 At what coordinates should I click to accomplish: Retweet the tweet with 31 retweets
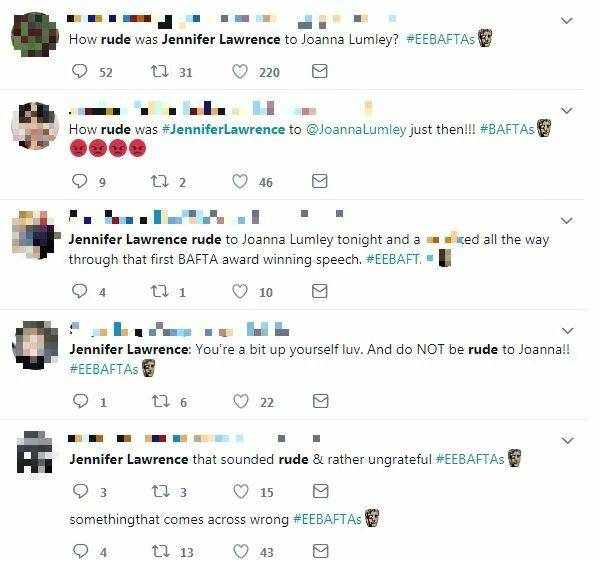pyautogui.click(x=159, y=72)
